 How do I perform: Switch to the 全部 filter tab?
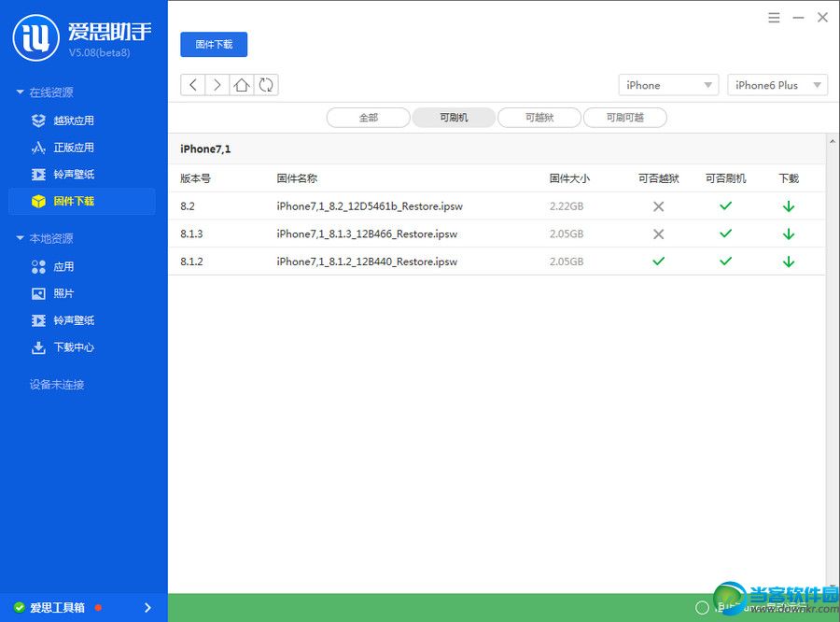click(x=369, y=118)
